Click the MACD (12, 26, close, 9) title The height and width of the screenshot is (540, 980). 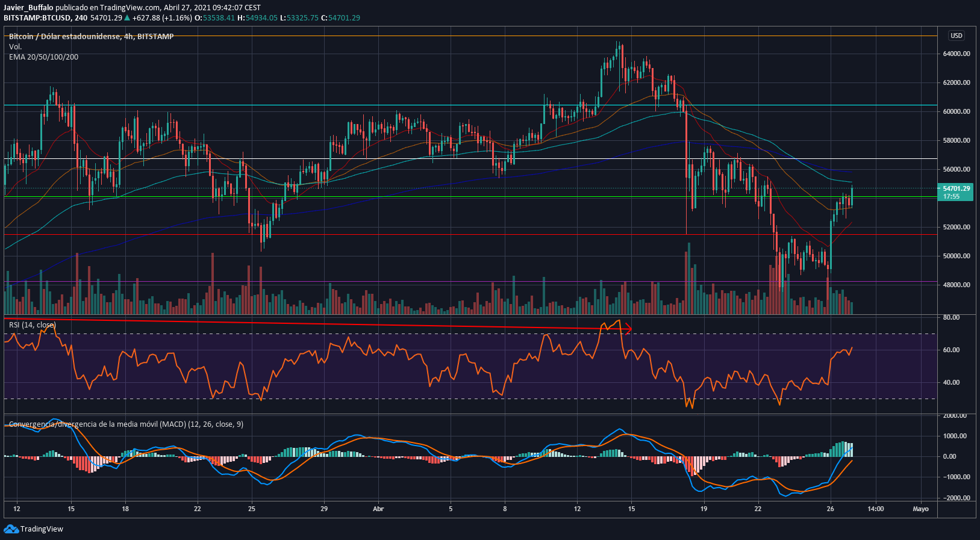tap(126, 424)
